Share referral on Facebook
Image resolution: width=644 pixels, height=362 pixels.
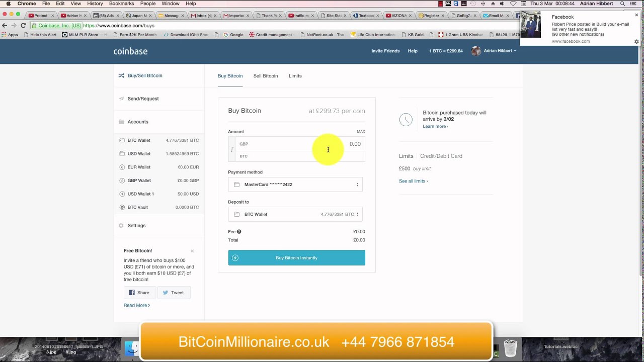tap(139, 293)
